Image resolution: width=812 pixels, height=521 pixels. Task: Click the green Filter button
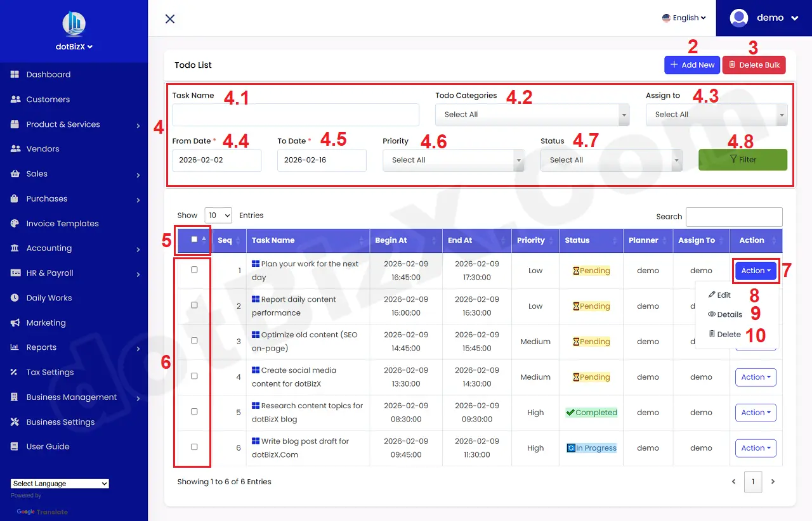[x=742, y=160]
